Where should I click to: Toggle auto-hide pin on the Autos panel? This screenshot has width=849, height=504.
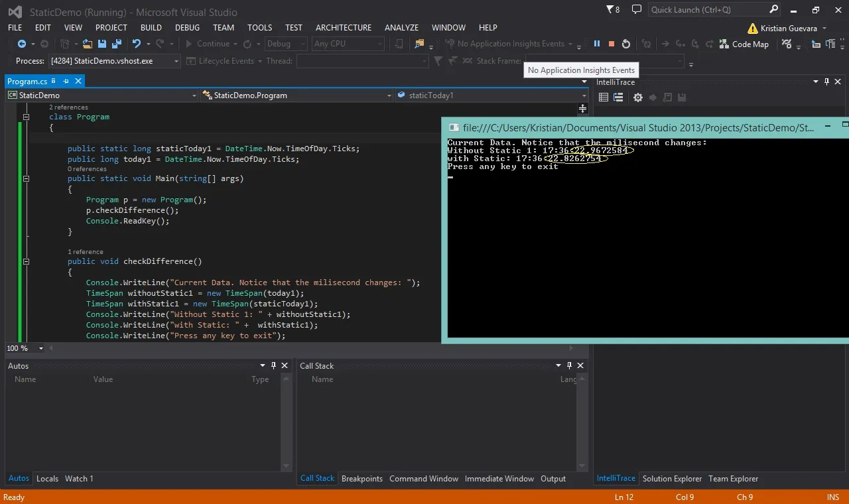(273, 365)
